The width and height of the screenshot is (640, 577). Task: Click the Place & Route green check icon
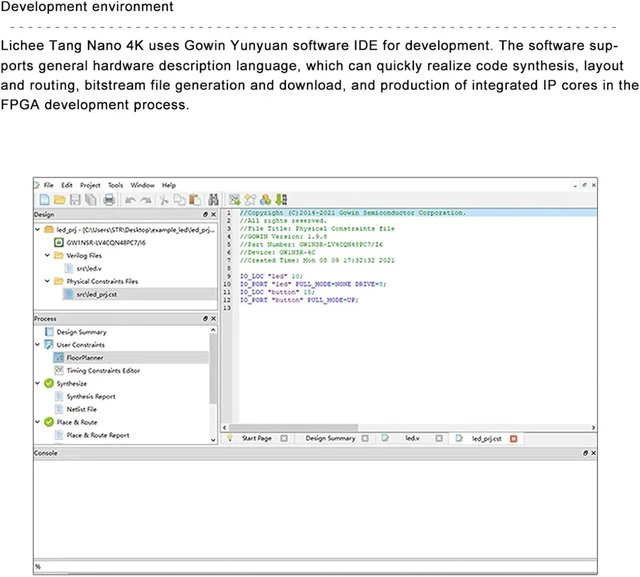pos(49,422)
